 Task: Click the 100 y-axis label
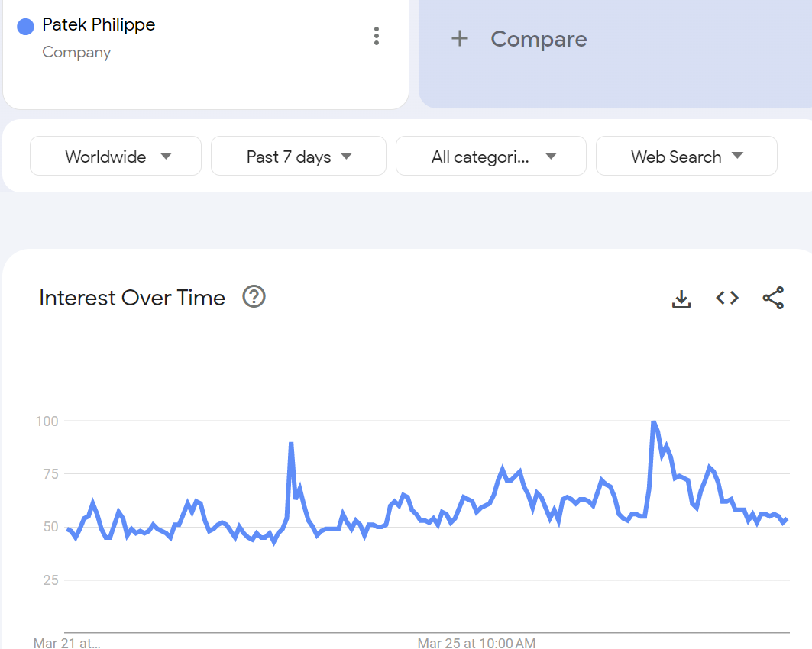click(x=47, y=421)
